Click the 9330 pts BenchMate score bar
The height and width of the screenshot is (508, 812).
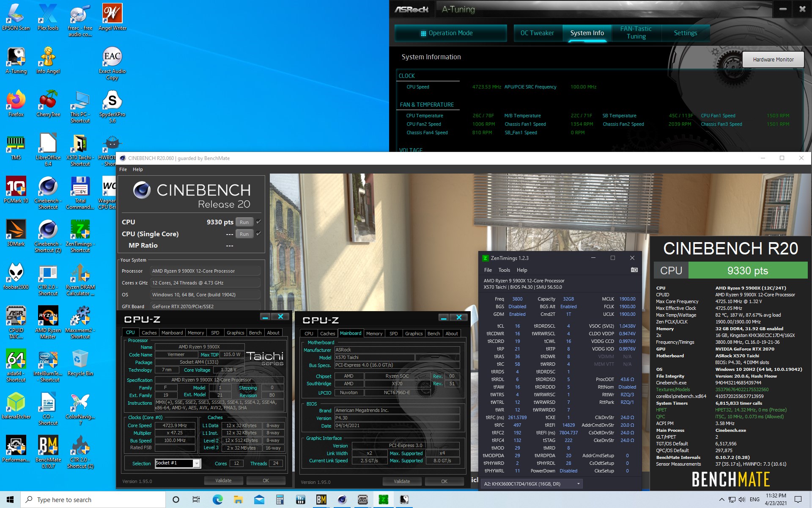coord(748,271)
